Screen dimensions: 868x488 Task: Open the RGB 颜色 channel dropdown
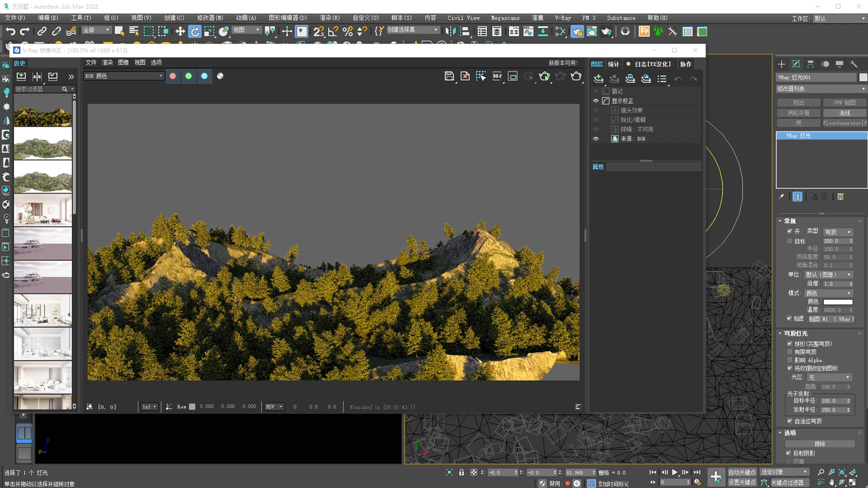(124, 76)
